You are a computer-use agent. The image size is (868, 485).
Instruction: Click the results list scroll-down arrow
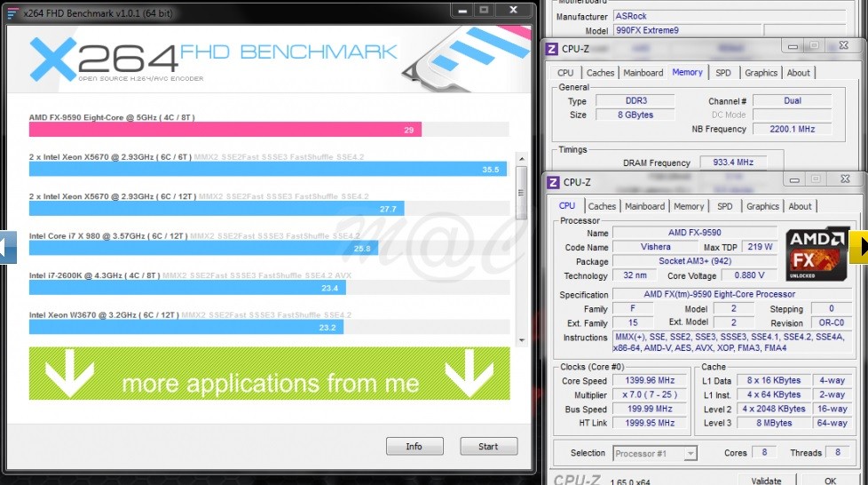521,338
